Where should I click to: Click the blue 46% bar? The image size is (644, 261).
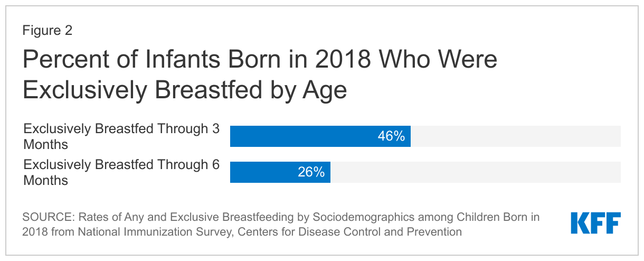tap(320, 136)
